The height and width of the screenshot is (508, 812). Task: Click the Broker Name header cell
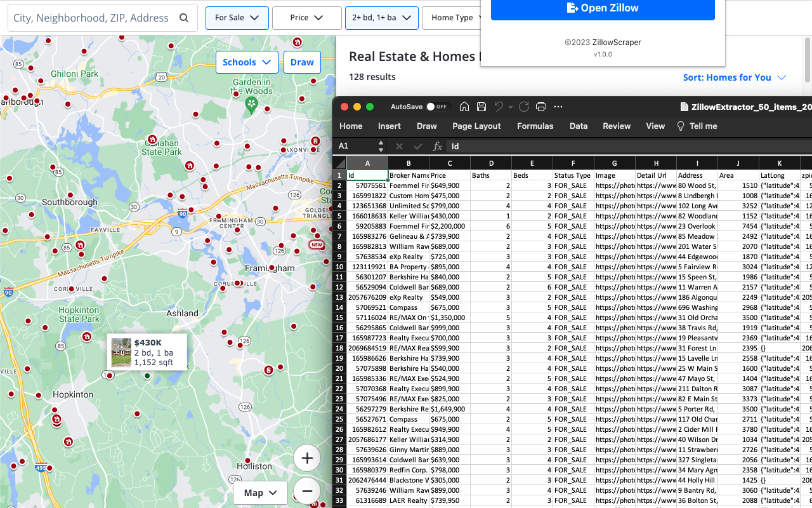409,175
